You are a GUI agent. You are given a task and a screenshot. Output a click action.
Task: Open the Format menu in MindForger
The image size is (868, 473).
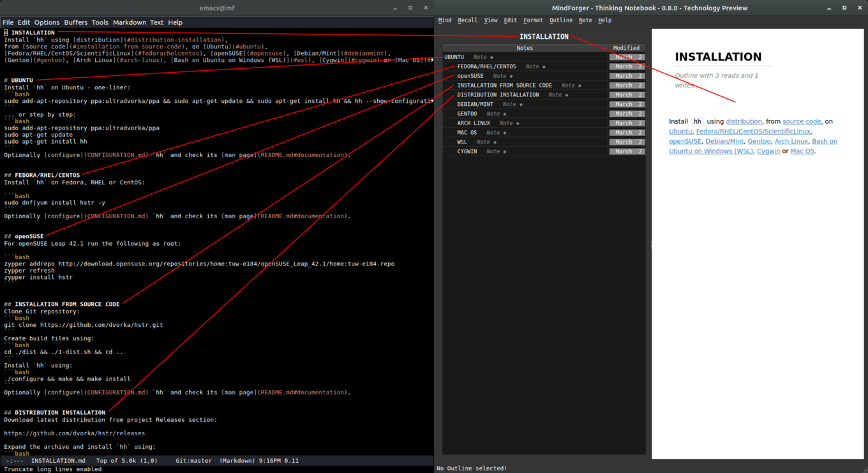(533, 20)
